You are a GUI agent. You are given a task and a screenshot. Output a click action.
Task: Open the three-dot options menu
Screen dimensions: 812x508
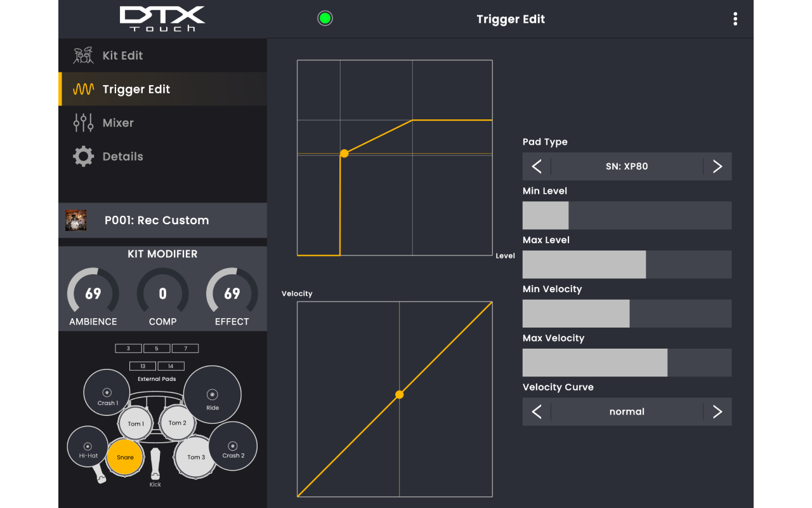tap(735, 19)
